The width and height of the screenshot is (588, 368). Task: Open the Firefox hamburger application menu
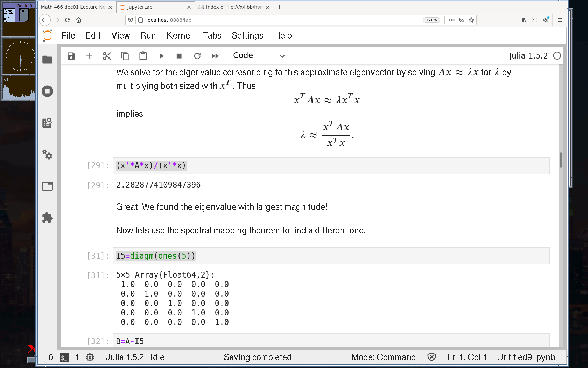click(560, 20)
